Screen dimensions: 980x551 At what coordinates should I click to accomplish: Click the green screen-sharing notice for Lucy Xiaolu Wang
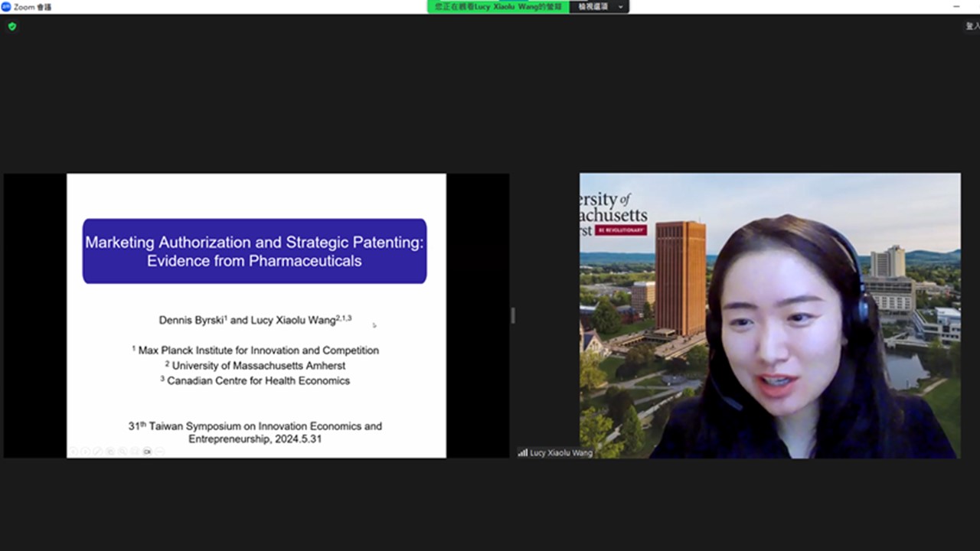(x=498, y=6)
